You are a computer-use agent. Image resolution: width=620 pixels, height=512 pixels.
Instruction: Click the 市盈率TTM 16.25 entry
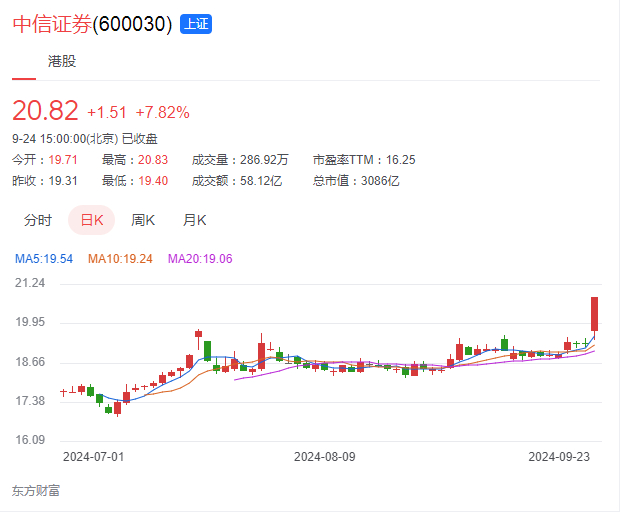[364, 160]
